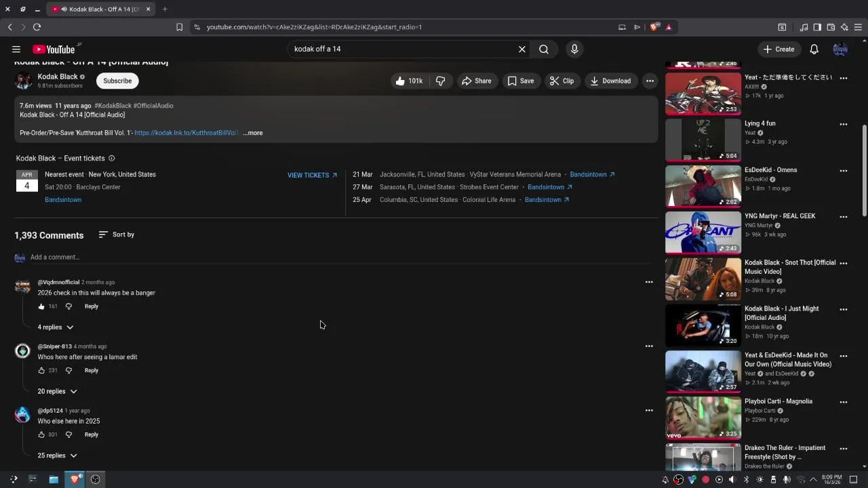Click the search magnifier button

(544, 49)
